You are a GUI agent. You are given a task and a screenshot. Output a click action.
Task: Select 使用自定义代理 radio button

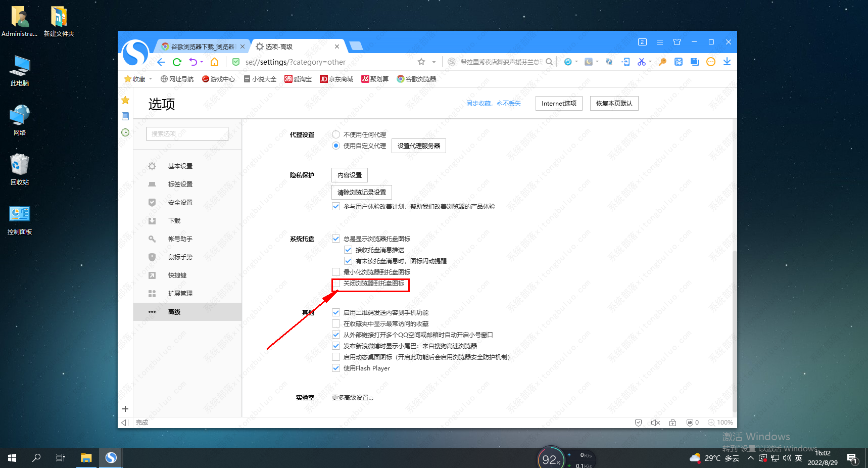(x=336, y=146)
